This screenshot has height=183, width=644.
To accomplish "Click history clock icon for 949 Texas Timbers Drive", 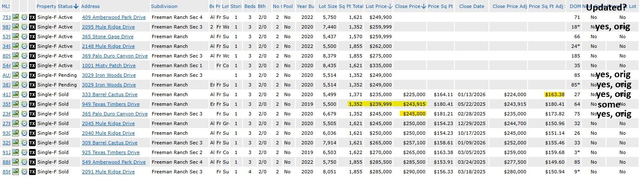I will point(24,104).
